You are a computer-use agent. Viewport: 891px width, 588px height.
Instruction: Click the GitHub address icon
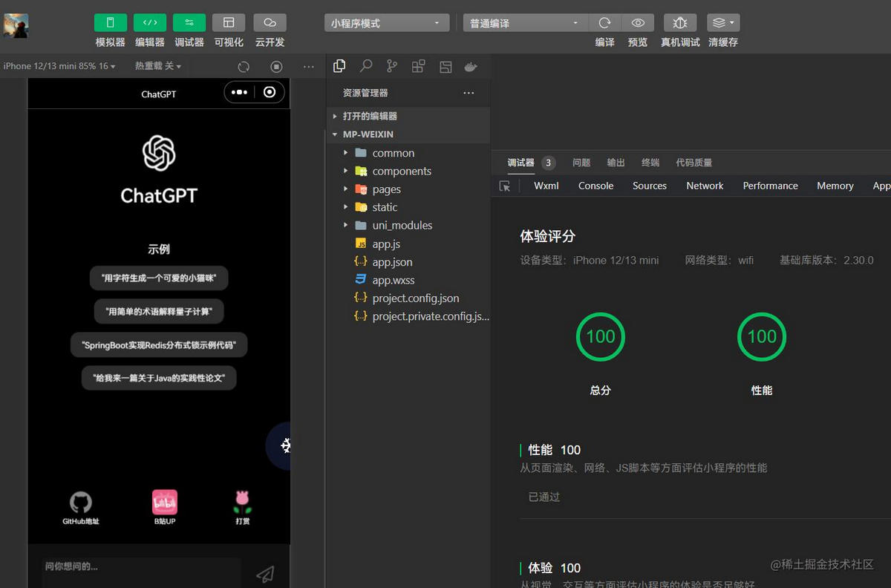click(81, 503)
